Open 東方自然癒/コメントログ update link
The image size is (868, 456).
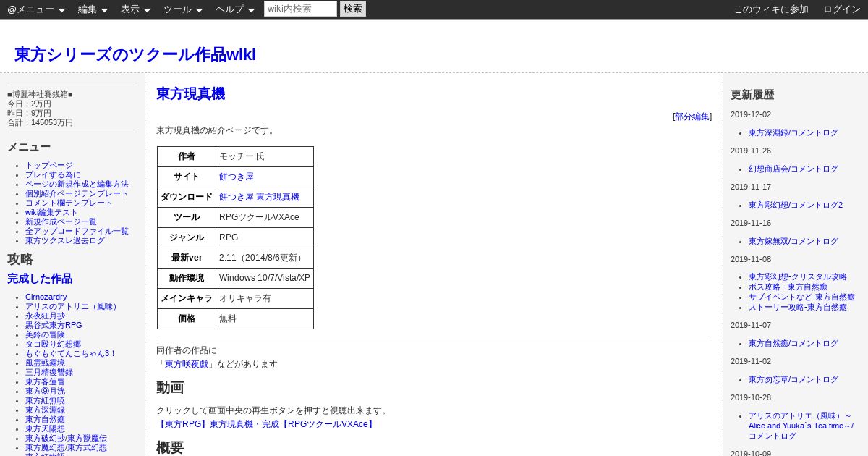click(x=793, y=343)
